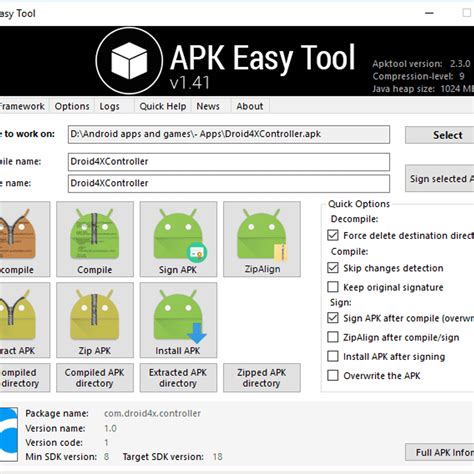Minimize the APK Easy Tool window
The width and height of the screenshot is (474, 474).
coord(429,13)
